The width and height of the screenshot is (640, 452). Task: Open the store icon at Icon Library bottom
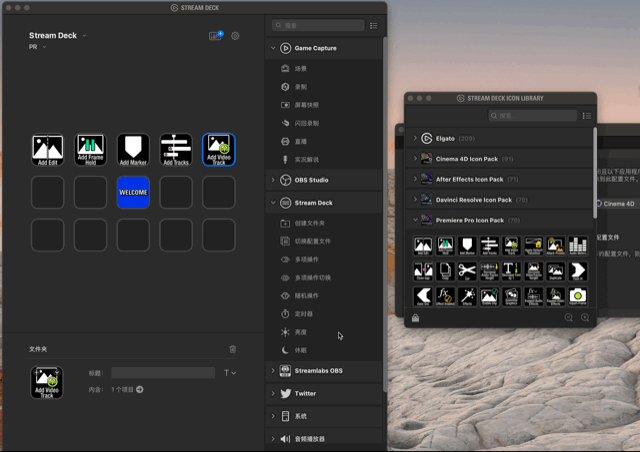(x=416, y=318)
